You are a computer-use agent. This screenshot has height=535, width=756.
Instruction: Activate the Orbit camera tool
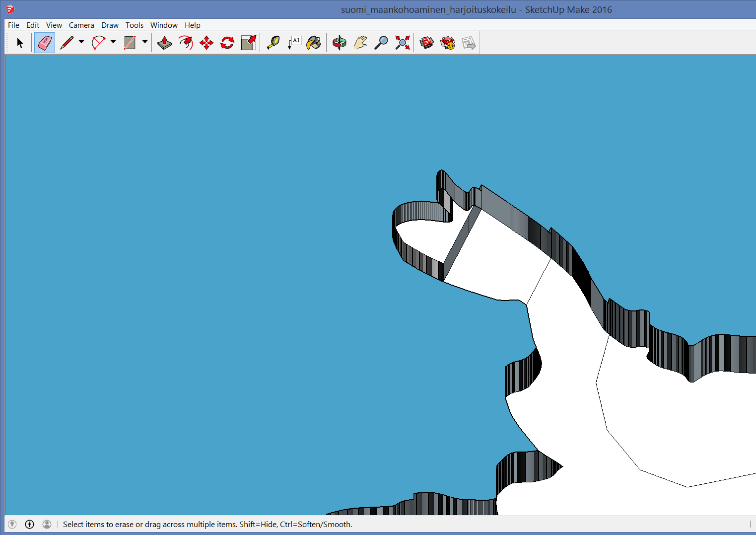pos(340,43)
